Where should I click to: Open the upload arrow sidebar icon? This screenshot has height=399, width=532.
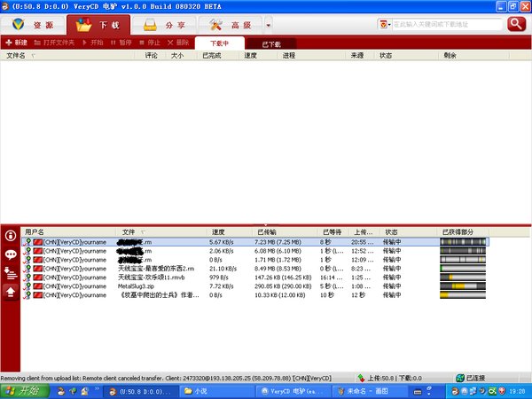tap(11, 292)
